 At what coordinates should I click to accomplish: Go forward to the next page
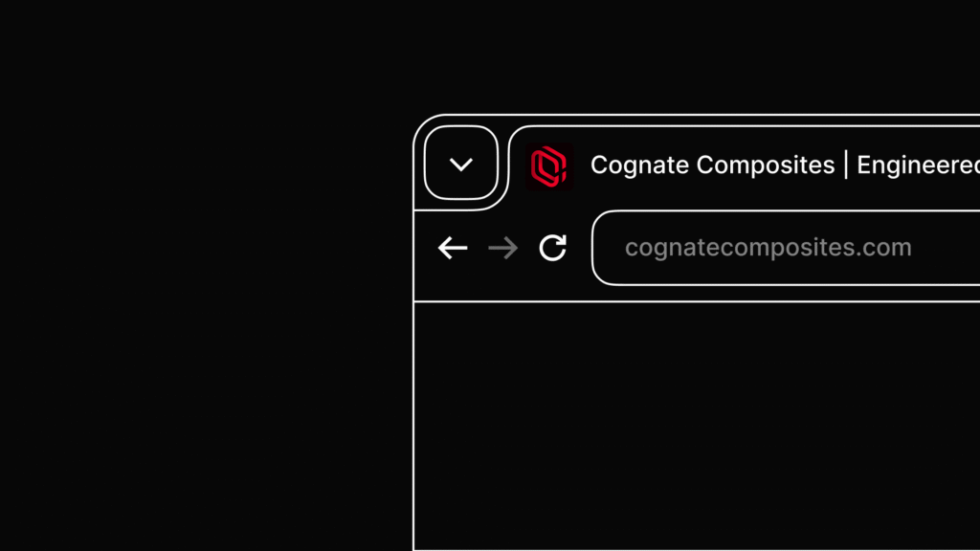(503, 248)
